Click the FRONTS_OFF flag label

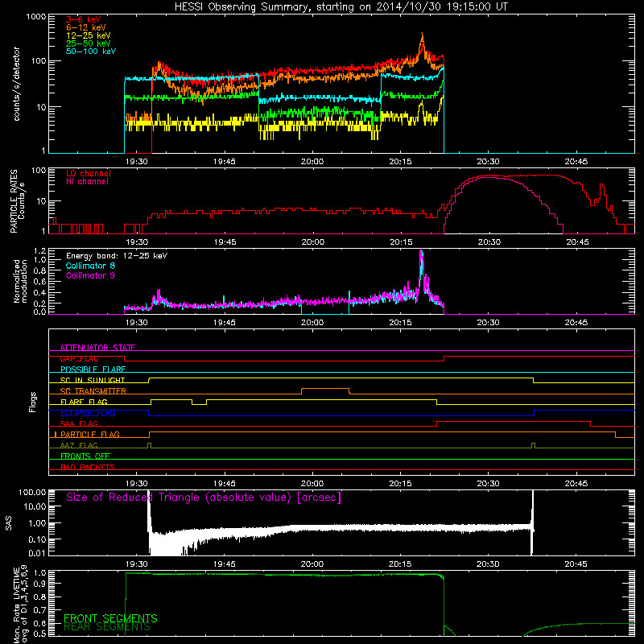click(x=85, y=456)
